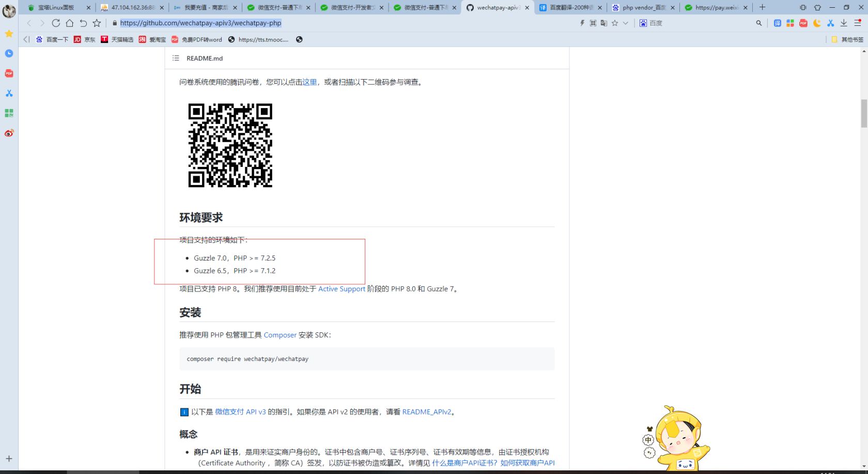This screenshot has width=868, height=474.
Task: Close the wechatpay-apiv3 tab
Action: coord(528,8)
